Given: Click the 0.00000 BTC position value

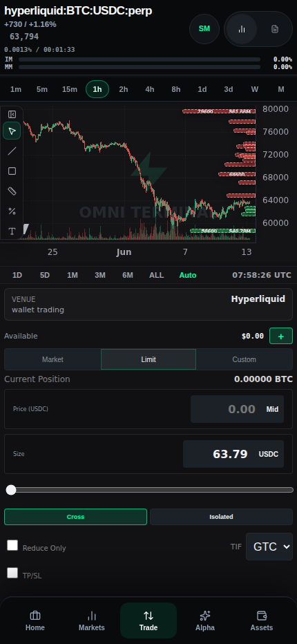Looking at the screenshot, I should [263, 379].
